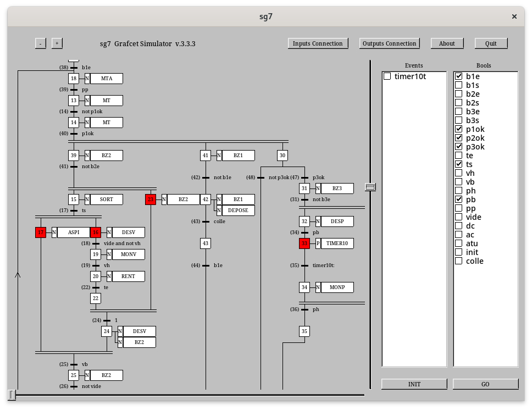The width and height of the screenshot is (532, 410).
Task: Uncheck the ts bool checkbox
Action: (x=459, y=164)
